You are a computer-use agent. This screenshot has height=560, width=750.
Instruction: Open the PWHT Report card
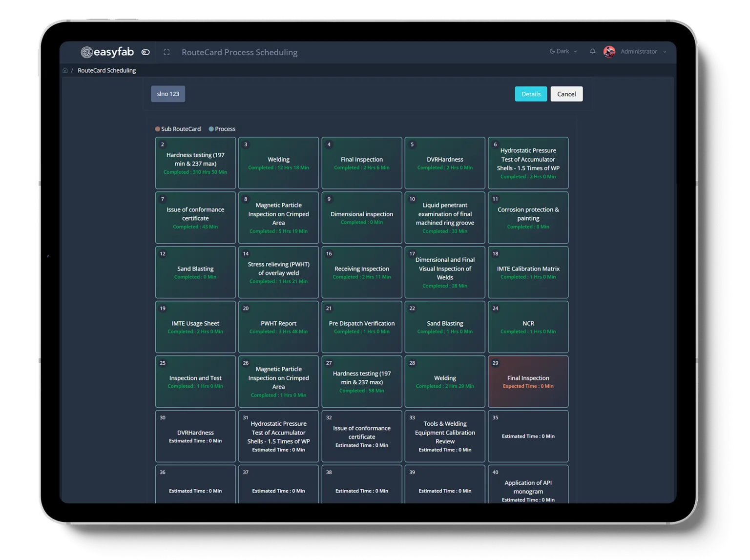click(278, 327)
